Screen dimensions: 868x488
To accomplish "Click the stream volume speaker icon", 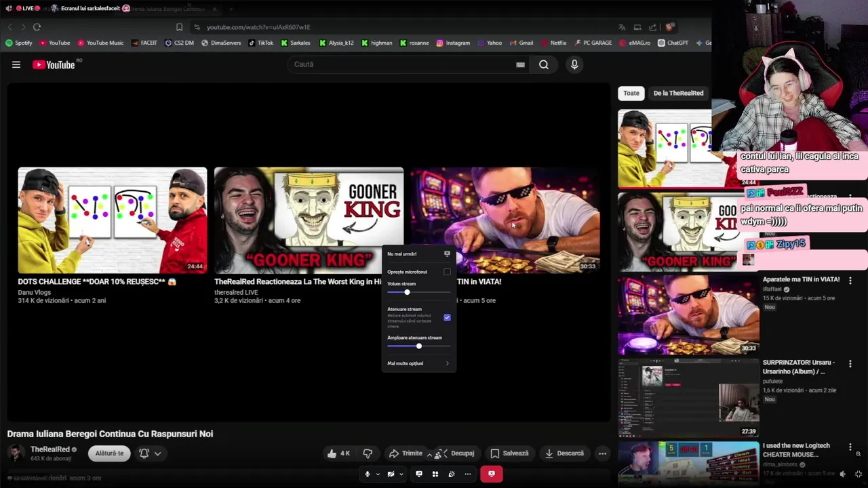I will click(843, 474).
